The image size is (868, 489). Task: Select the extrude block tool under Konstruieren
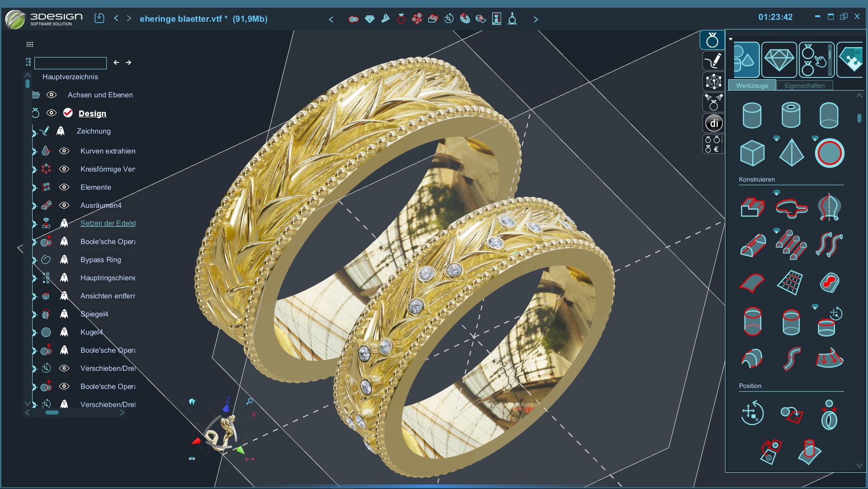(752, 207)
